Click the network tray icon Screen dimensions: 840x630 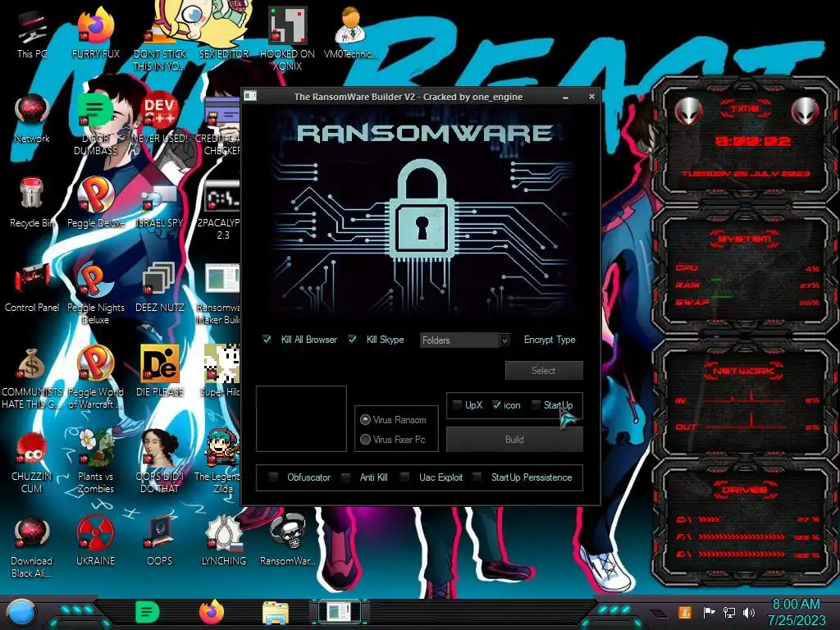pyautogui.click(x=729, y=612)
